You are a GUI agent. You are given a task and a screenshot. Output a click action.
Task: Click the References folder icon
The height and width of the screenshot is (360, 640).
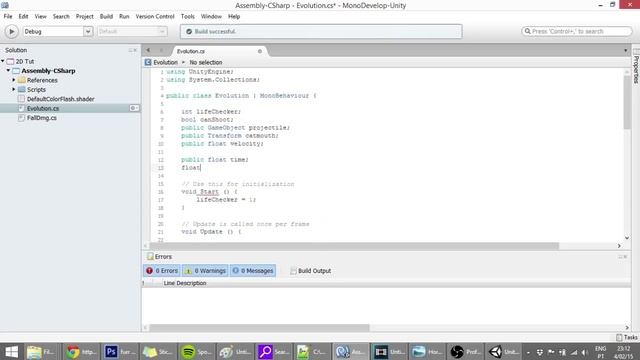pos(22,80)
